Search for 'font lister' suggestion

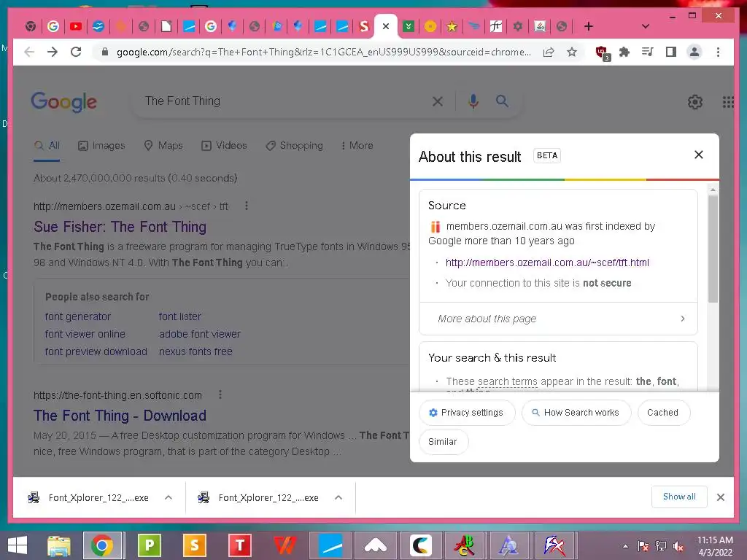point(180,316)
